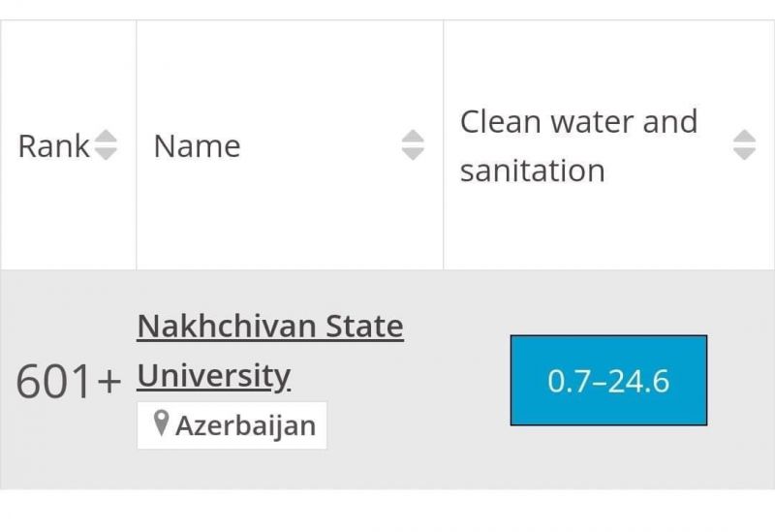The height and width of the screenshot is (532, 775).
Task: Click the up arrow in Clean water sorter
Action: pos(744,137)
